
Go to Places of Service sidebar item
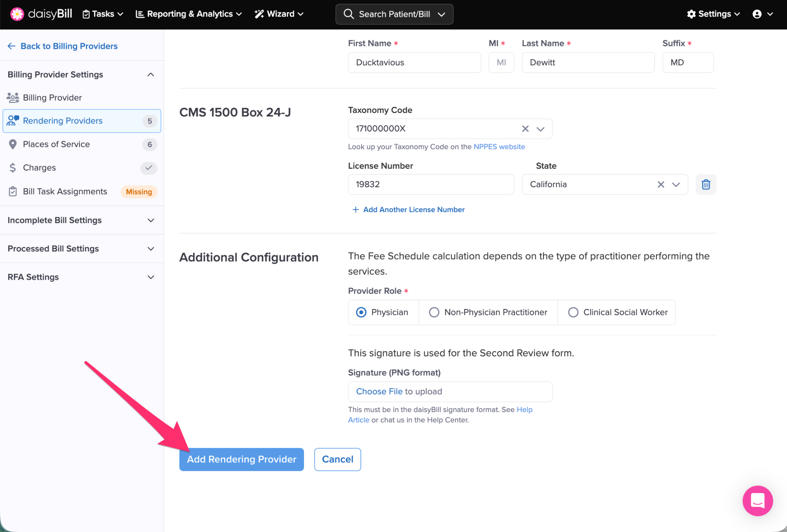click(56, 144)
